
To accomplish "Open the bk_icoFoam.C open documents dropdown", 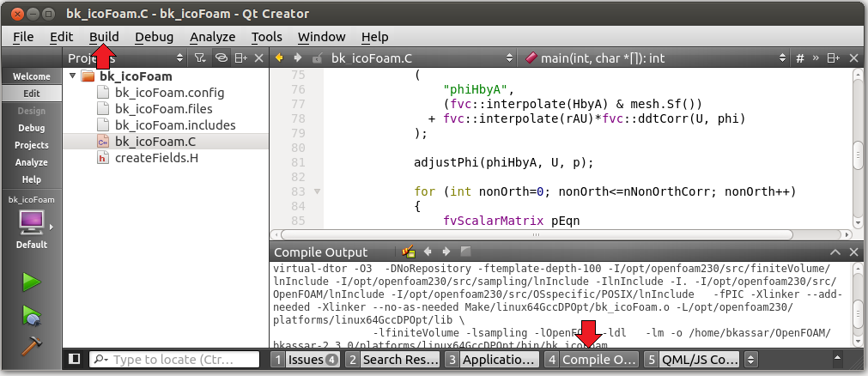I will click(x=422, y=58).
